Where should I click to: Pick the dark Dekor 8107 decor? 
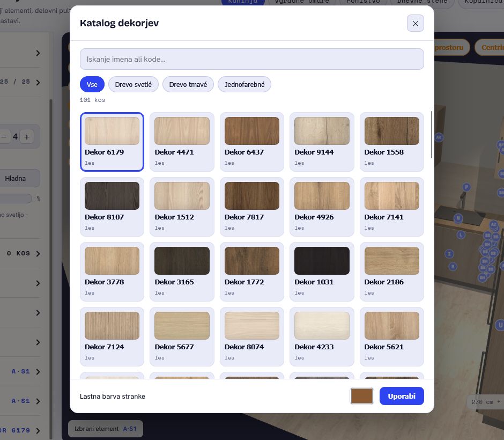pos(112,207)
